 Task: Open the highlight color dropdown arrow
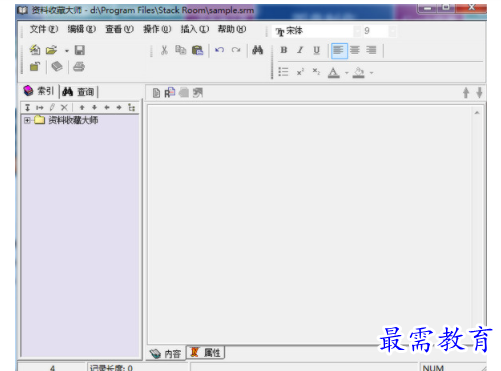[x=371, y=73]
